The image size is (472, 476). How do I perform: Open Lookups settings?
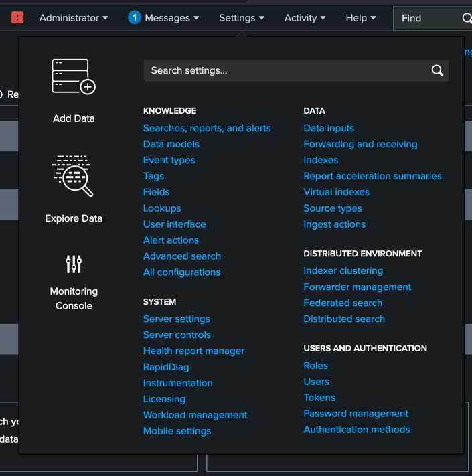point(162,208)
